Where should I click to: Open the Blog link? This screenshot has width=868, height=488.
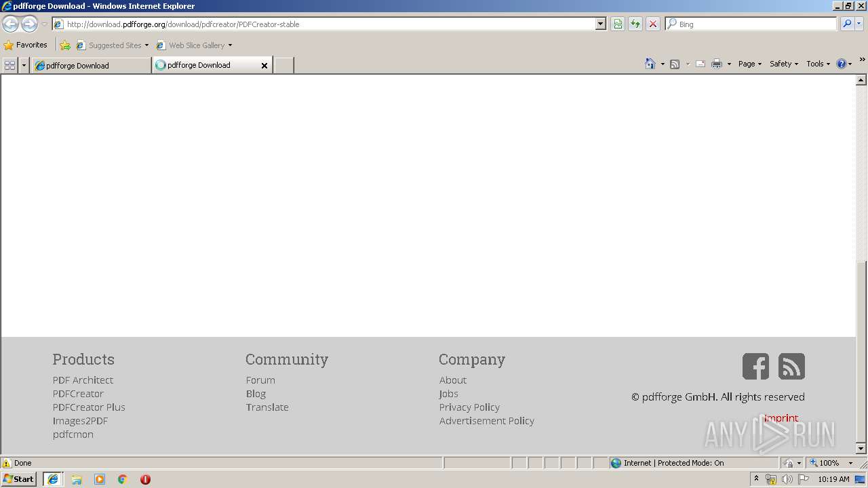(256, 394)
